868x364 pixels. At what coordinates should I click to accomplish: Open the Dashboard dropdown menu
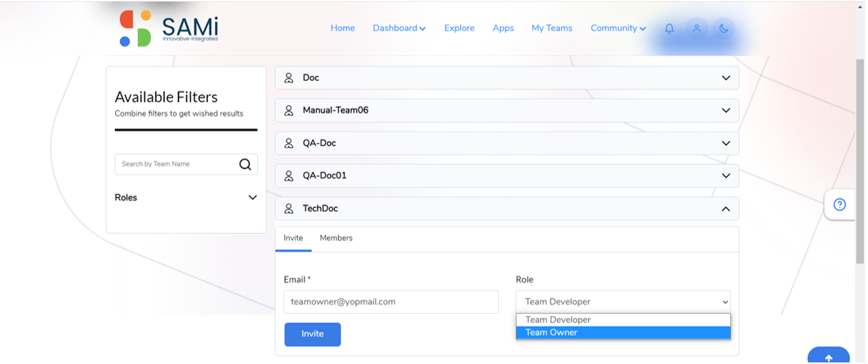tap(399, 29)
